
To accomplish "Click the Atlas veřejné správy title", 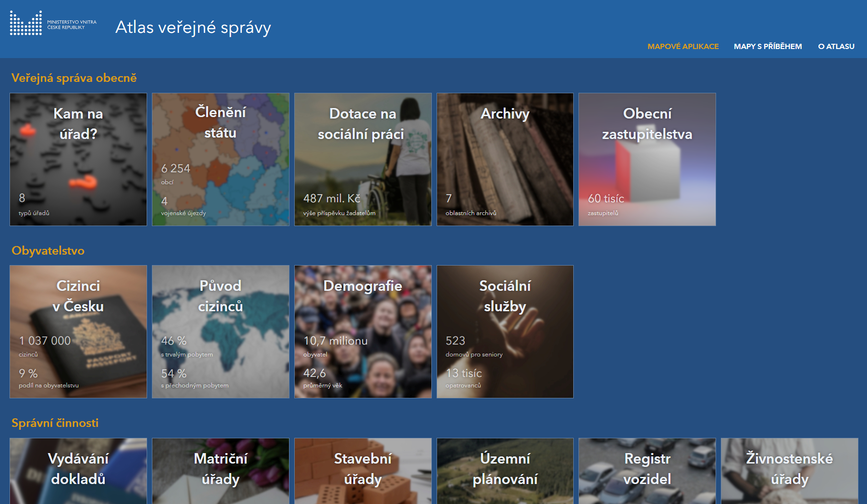I will click(x=193, y=28).
